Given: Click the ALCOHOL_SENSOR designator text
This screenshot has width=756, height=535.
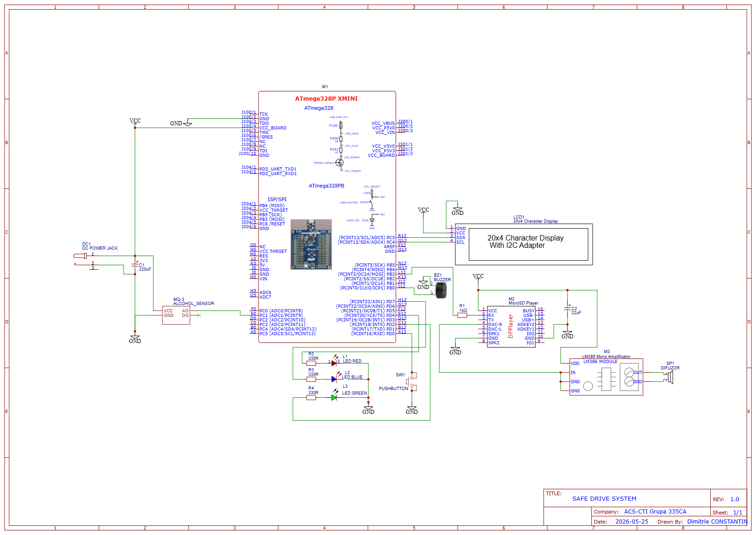Looking at the screenshot, I should coord(194,304).
